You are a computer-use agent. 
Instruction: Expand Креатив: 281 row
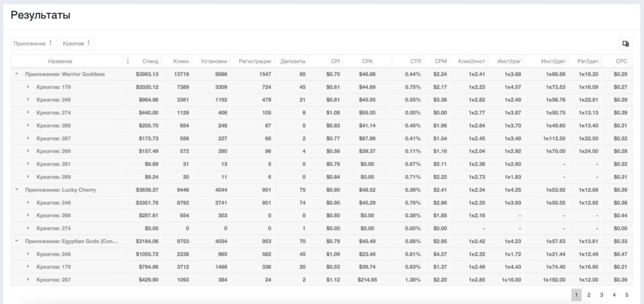coord(28,164)
